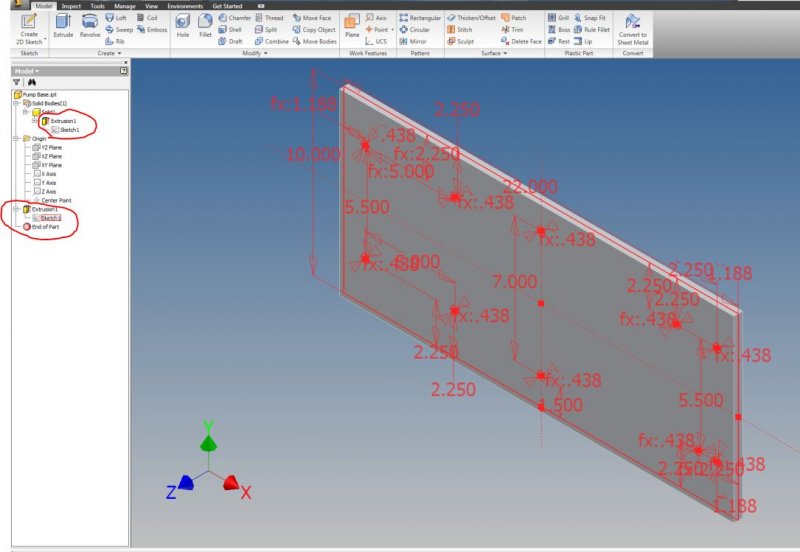Image resolution: width=800 pixels, height=552 pixels.
Task: Switch to the Inspect tab
Action: coord(71,6)
